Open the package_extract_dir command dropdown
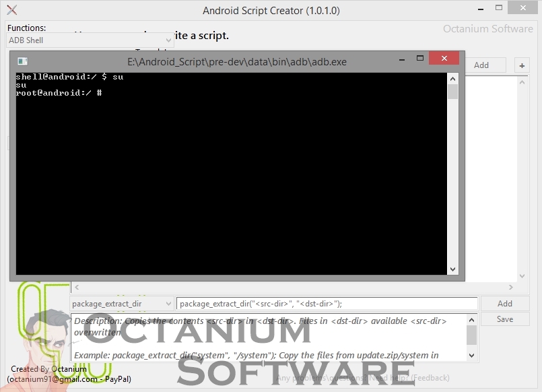Viewport: 542px width, 392px height. (122, 304)
